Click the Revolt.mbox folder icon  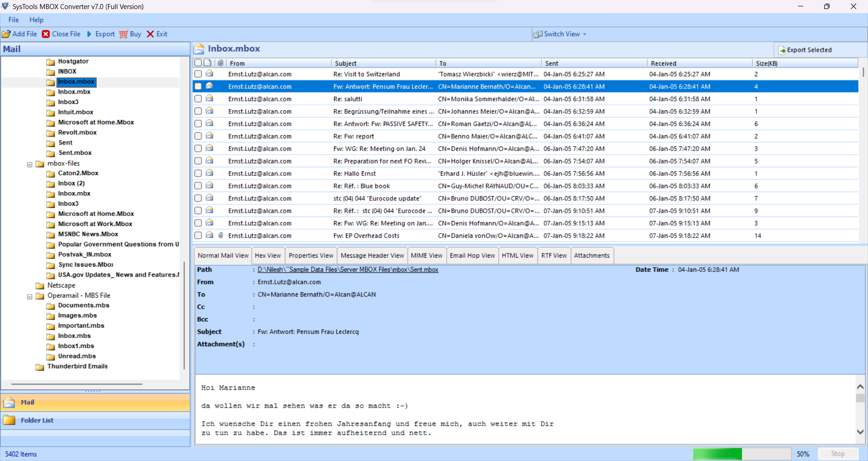(x=51, y=133)
